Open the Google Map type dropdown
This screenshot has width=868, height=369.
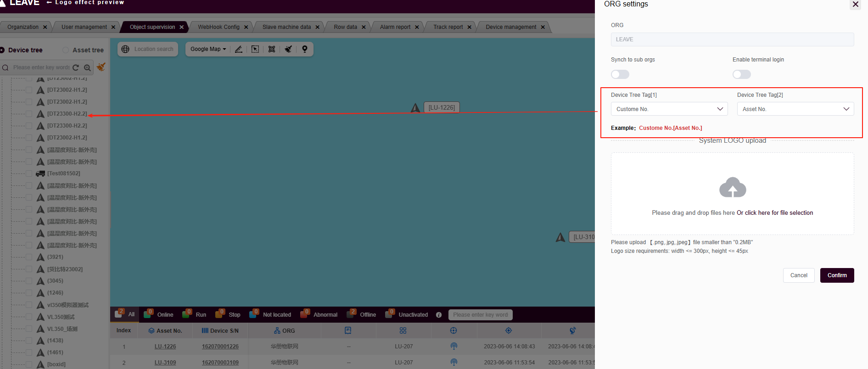208,49
